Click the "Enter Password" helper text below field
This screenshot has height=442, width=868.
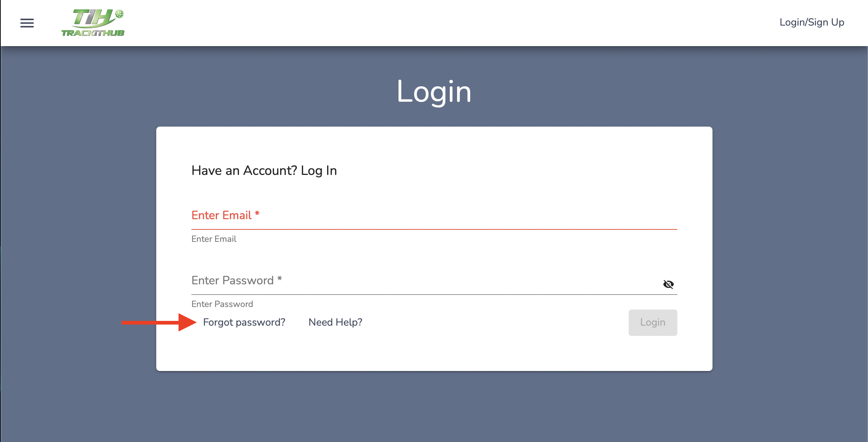coord(222,304)
